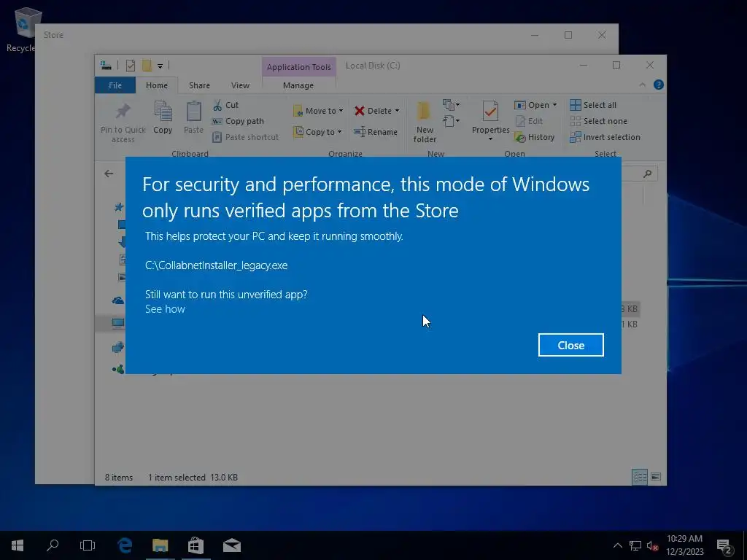
Task: Open Explorer help question mark icon
Action: 659,85
